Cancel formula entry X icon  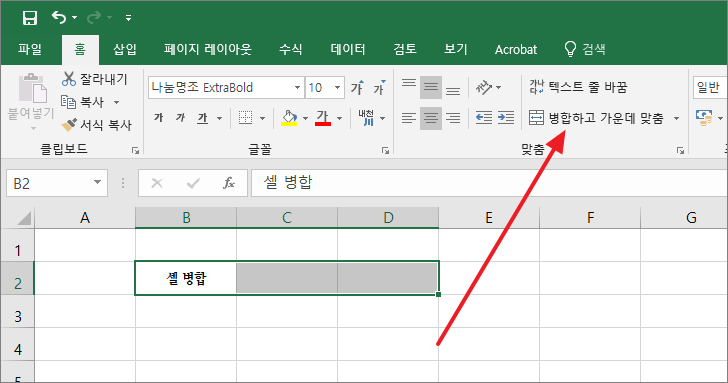[x=157, y=183]
